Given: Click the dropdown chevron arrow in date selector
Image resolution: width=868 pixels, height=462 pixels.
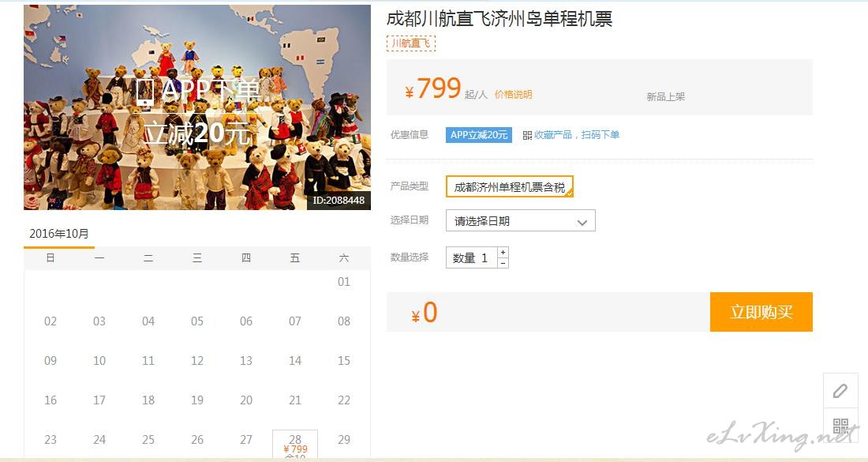Looking at the screenshot, I should pyautogui.click(x=582, y=222).
